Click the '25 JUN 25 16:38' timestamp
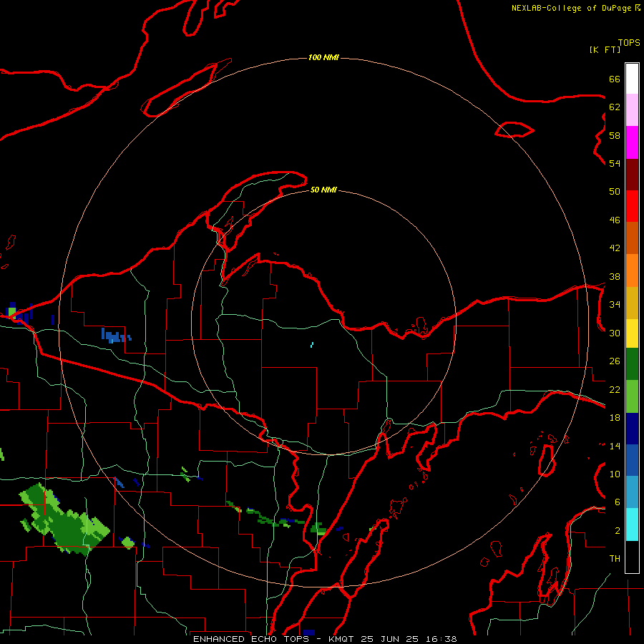644x644 pixels. pyautogui.click(x=409, y=639)
